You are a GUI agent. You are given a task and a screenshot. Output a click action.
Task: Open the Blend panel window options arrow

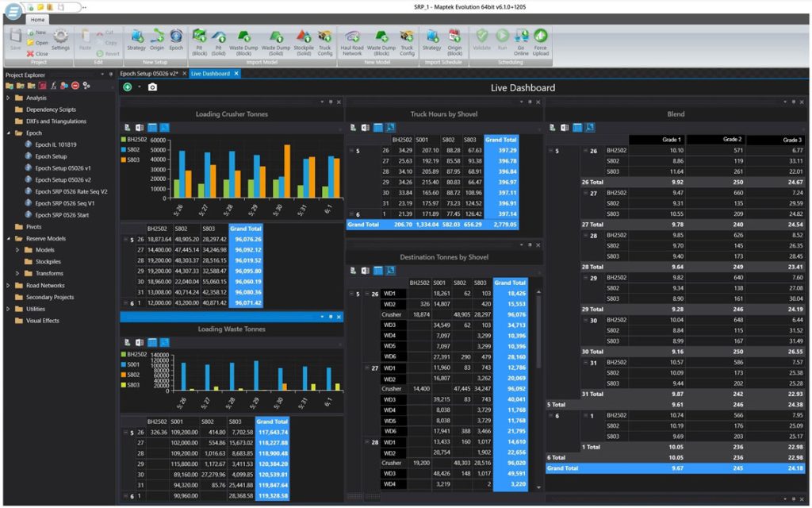pyautogui.click(x=785, y=102)
